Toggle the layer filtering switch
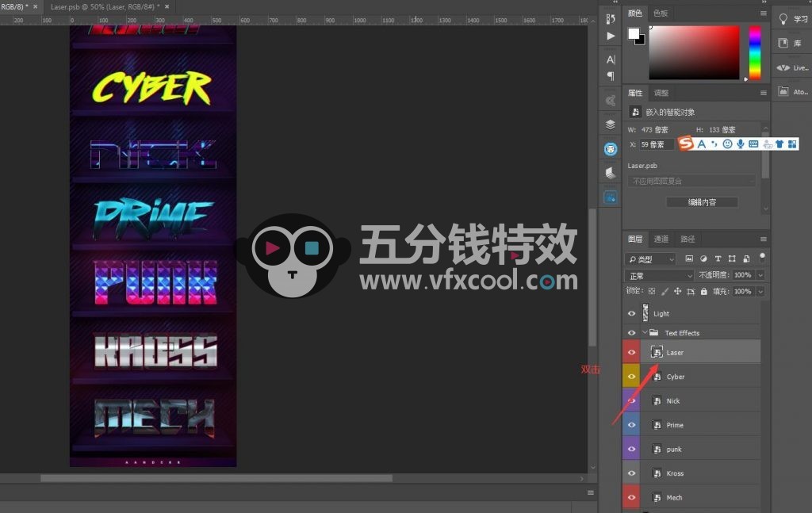Screen dimensions: 812x513 click(762, 257)
